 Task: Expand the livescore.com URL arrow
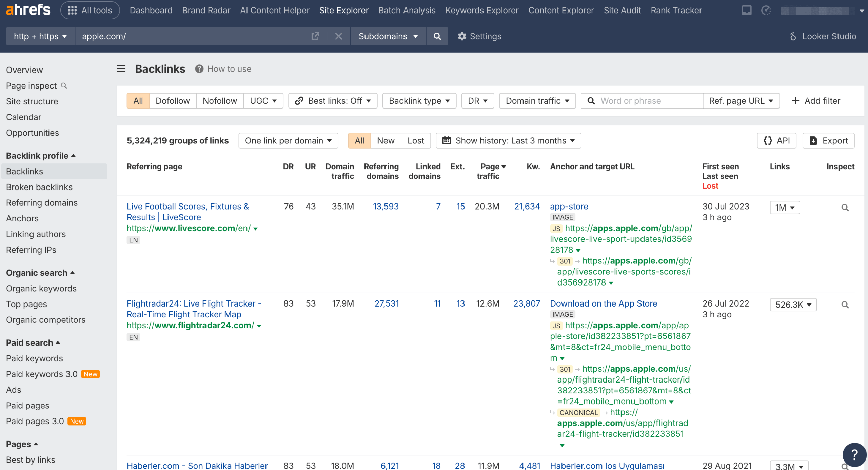256,229
